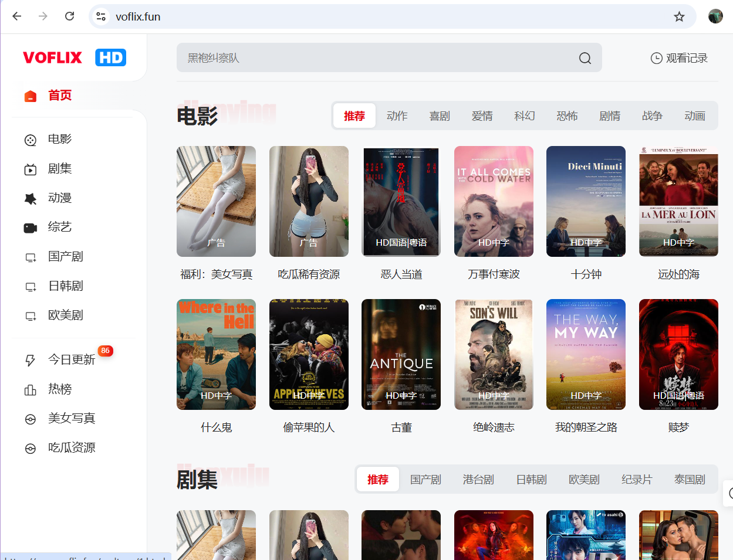
Task: Select the 推荐 tab in 剧集 section
Action: [x=378, y=480]
